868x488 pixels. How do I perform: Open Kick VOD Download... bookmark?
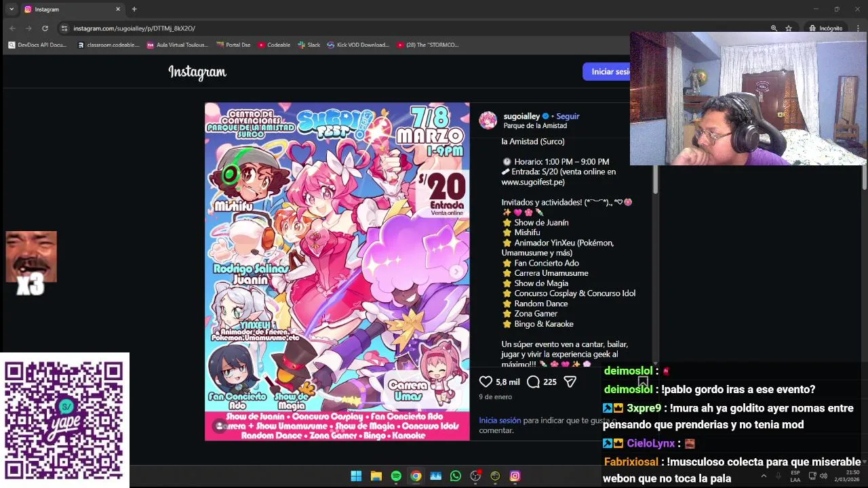coord(358,45)
